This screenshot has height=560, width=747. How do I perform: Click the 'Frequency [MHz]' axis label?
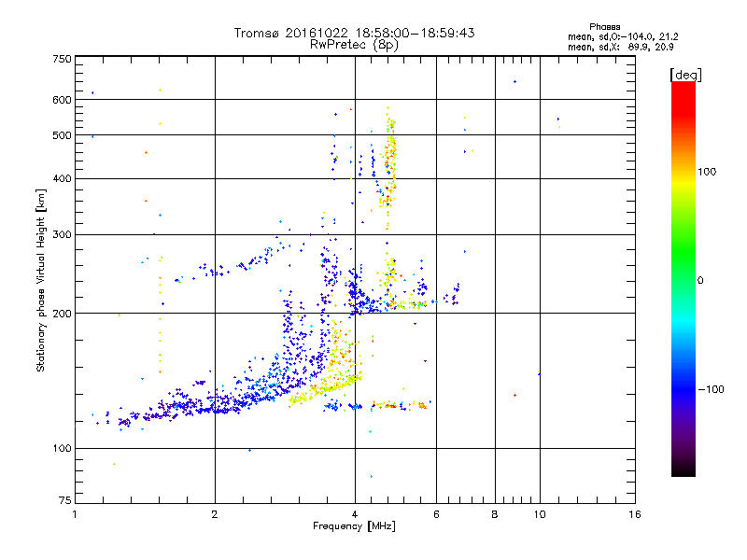point(354,526)
